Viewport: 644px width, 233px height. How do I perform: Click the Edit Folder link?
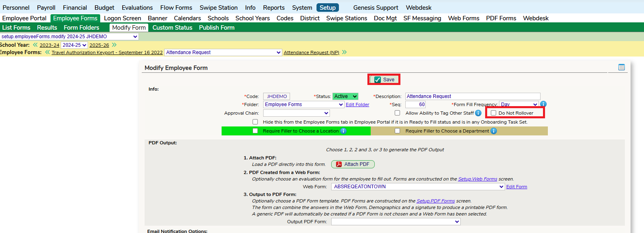357,105
